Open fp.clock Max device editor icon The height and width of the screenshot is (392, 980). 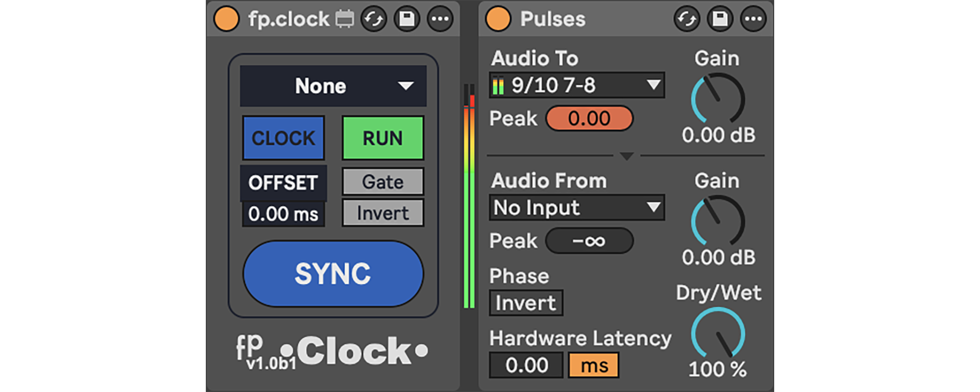(344, 19)
